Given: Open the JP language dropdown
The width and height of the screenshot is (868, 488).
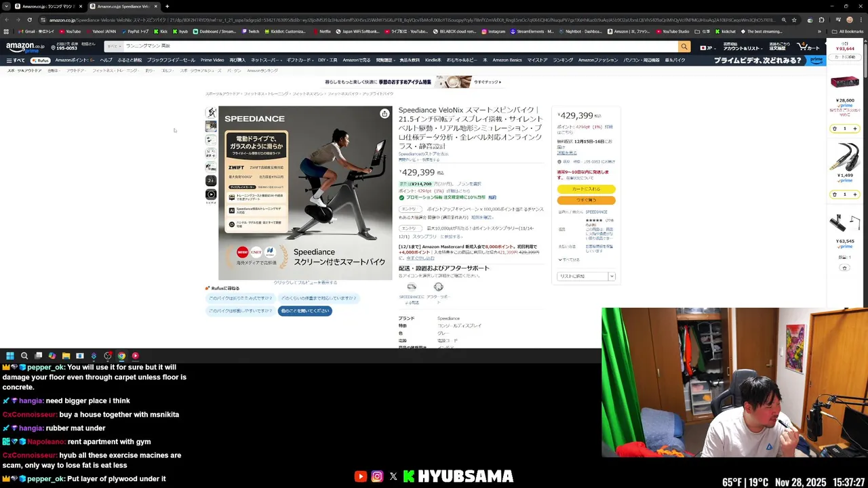Looking at the screenshot, I should [x=708, y=47].
